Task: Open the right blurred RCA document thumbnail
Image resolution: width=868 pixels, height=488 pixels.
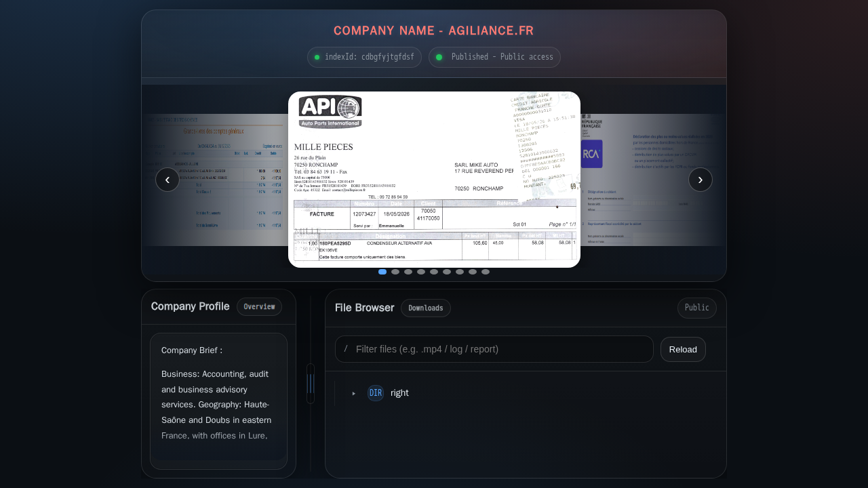Action: pos(653,180)
